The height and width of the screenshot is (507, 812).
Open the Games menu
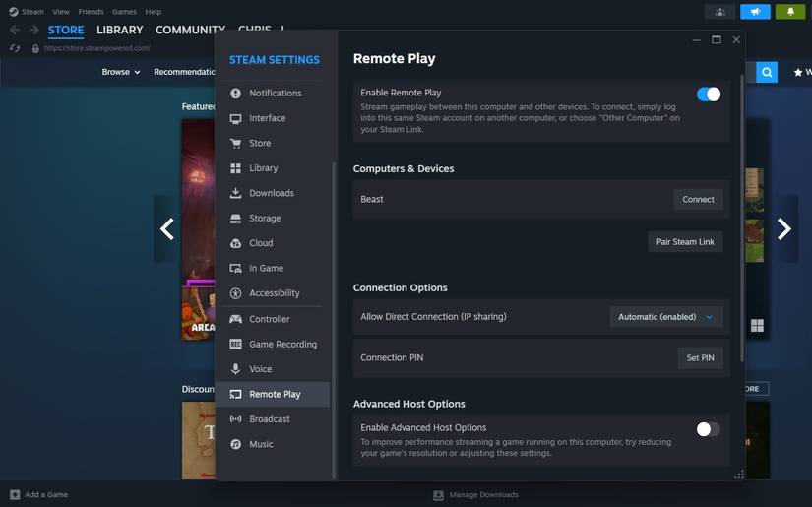click(124, 12)
